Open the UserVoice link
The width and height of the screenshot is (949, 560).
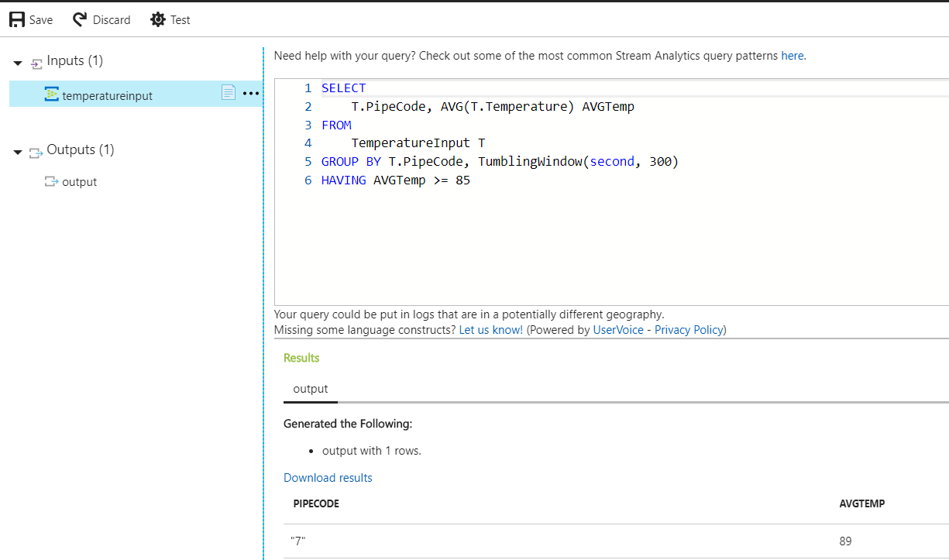point(618,330)
